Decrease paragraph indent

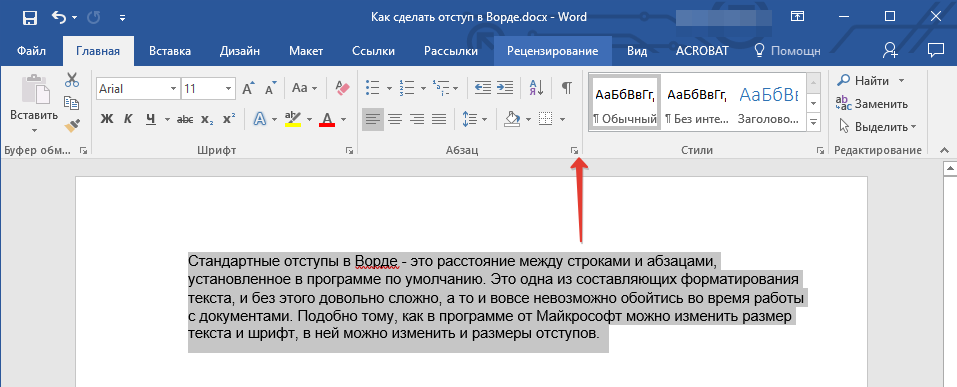tap(483, 89)
